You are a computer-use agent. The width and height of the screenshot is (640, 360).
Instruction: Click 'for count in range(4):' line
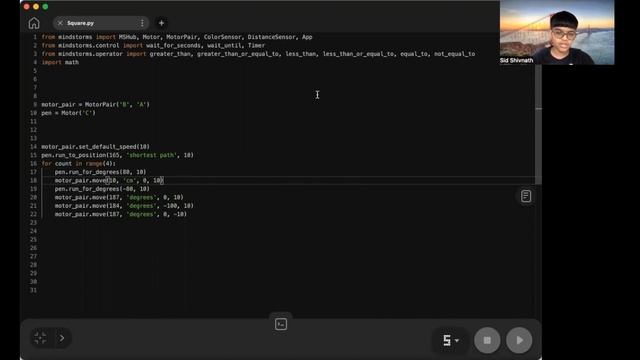pyautogui.click(x=78, y=164)
